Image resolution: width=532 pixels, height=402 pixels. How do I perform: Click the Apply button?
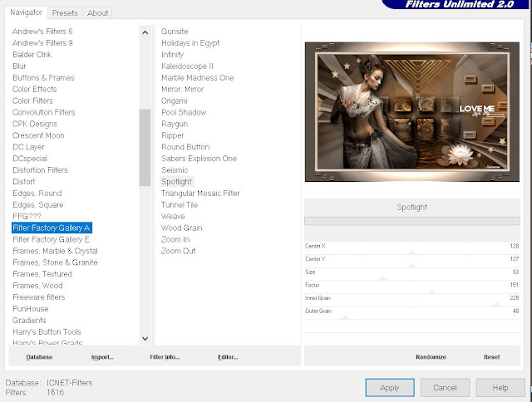pos(390,387)
